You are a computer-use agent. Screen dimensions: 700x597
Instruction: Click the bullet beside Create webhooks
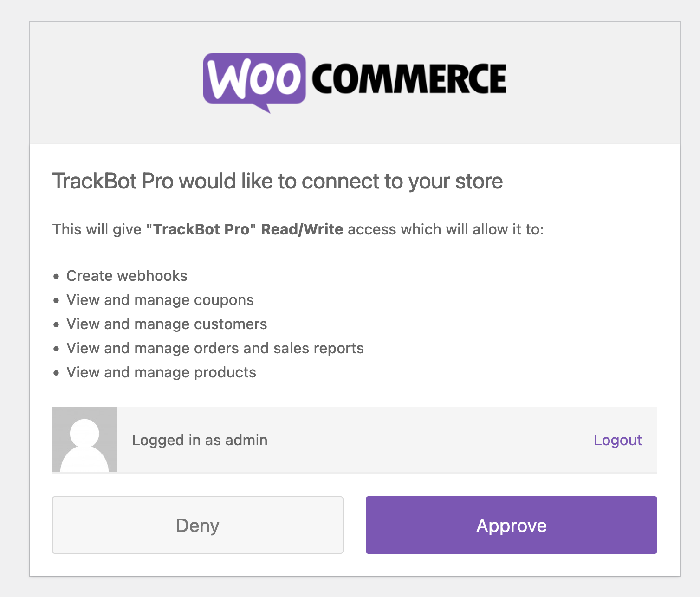click(56, 276)
